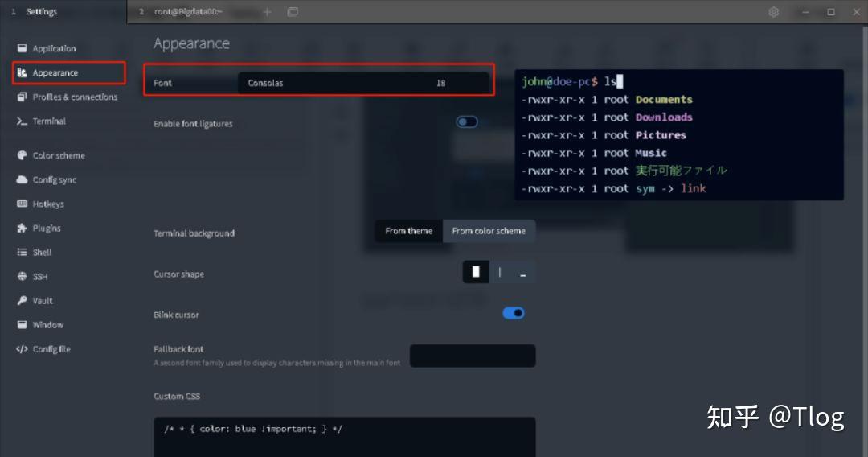The height and width of the screenshot is (457, 868).
Task: Click the Fallback font input box
Action: point(473,356)
